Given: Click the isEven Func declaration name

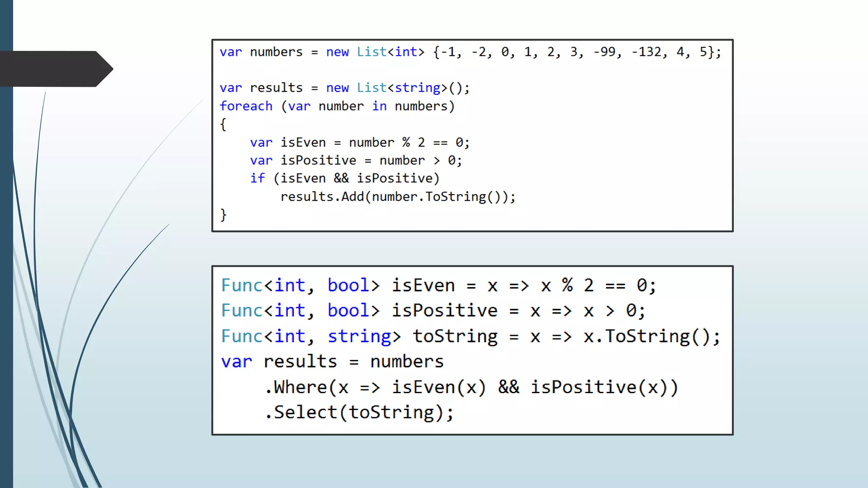Looking at the screenshot, I should (423, 286).
